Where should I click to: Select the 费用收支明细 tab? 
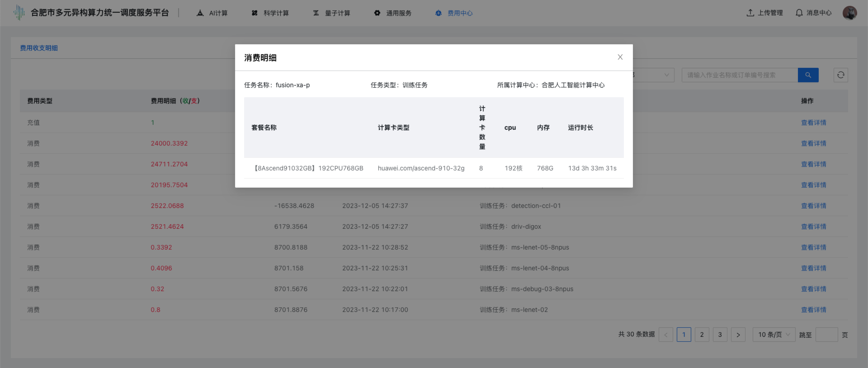pos(39,48)
